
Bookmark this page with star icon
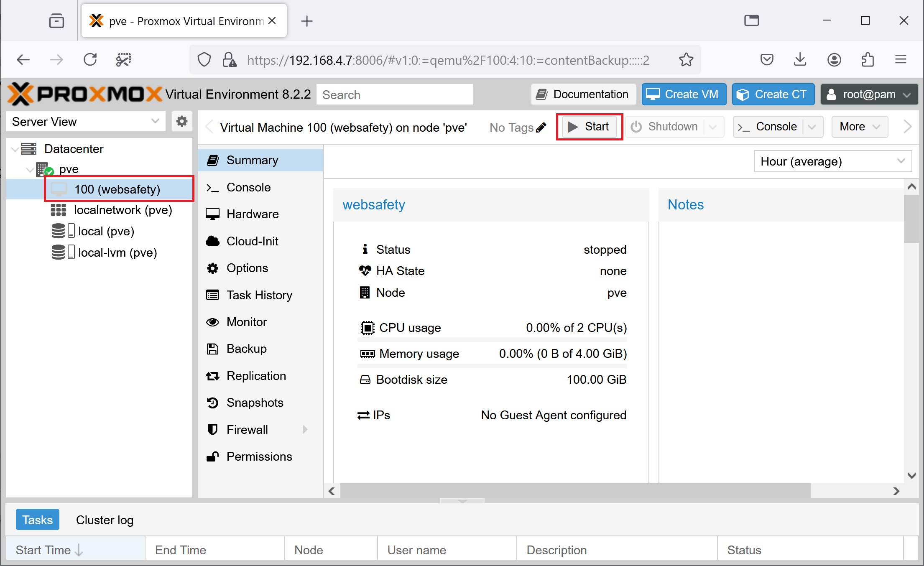tap(686, 60)
